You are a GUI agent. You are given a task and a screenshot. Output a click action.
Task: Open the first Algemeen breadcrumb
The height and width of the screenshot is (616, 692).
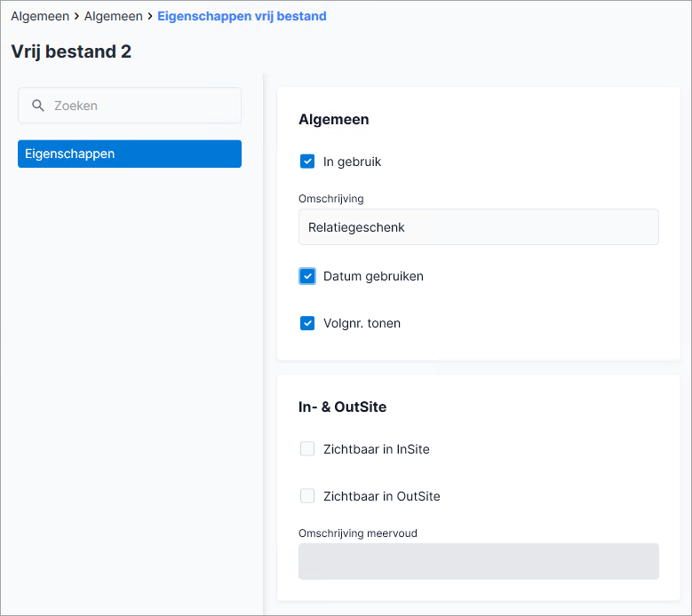pos(40,16)
